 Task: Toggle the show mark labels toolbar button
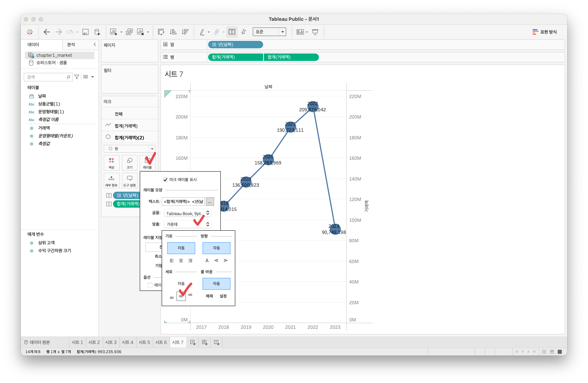pyautogui.click(x=232, y=32)
